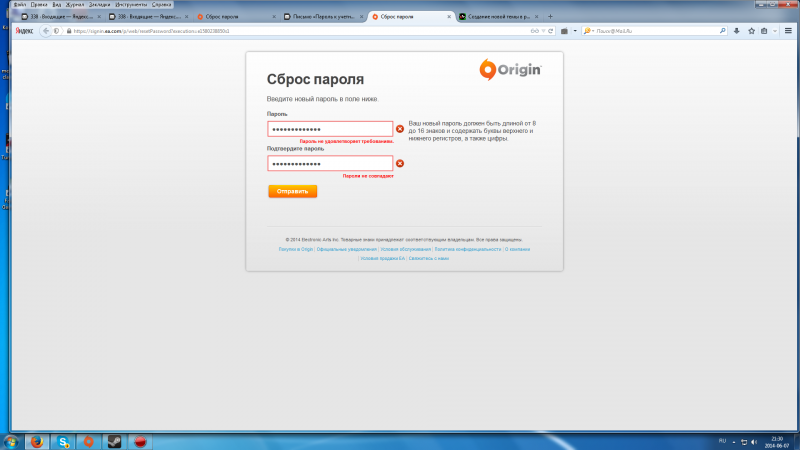Screen dimensions: 800x450
Task: Reload the page with the refresh icon
Action: pos(551,31)
